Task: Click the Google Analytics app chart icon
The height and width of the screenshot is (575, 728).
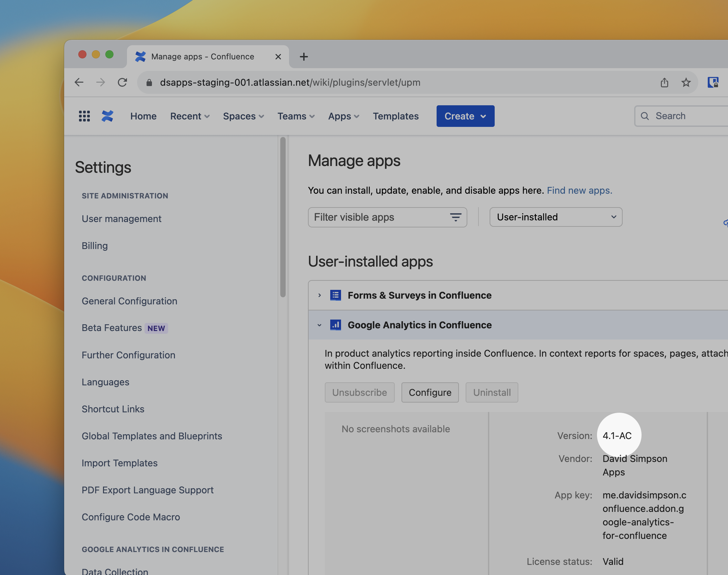Action: 335,325
